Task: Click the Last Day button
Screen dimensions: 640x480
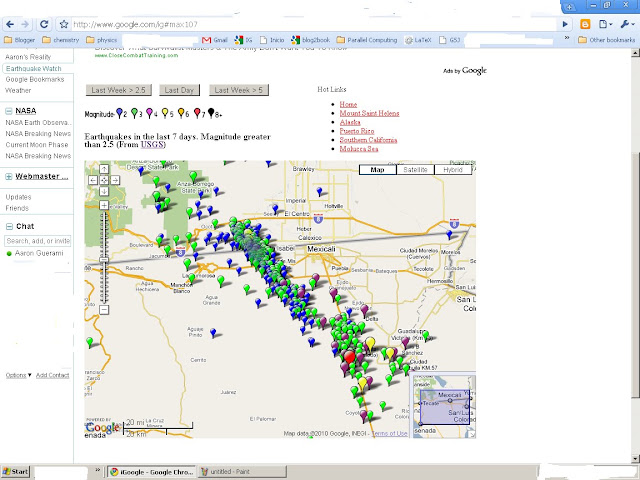Action: (179, 90)
